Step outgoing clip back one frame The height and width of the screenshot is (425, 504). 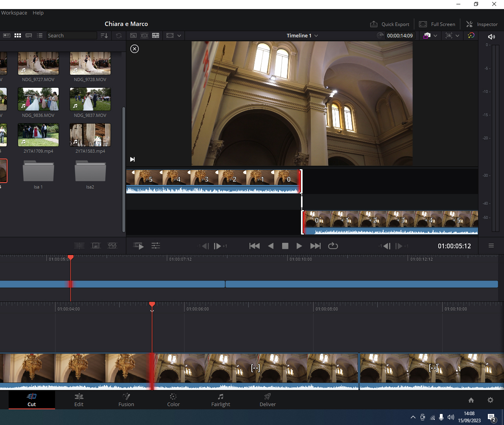203,246
